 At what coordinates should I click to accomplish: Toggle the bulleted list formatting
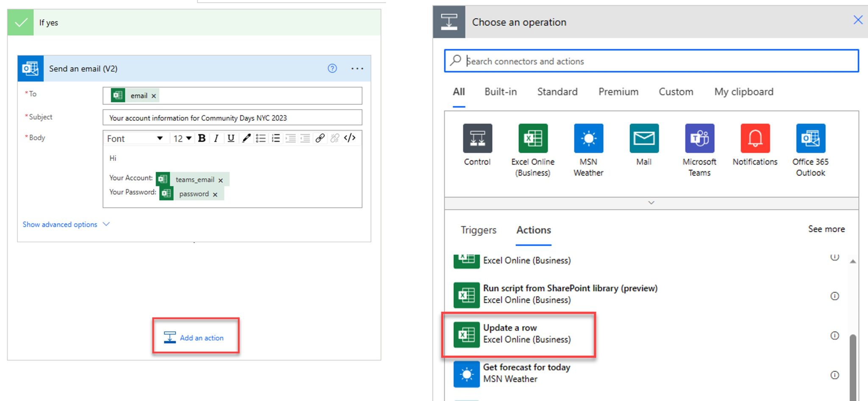(261, 137)
